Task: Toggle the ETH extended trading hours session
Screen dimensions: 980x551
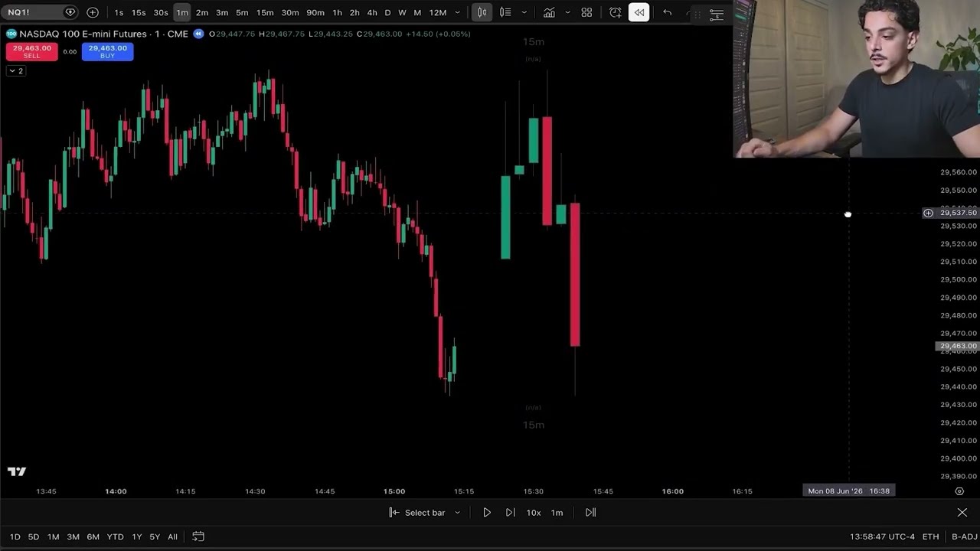Action: (930, 537)
